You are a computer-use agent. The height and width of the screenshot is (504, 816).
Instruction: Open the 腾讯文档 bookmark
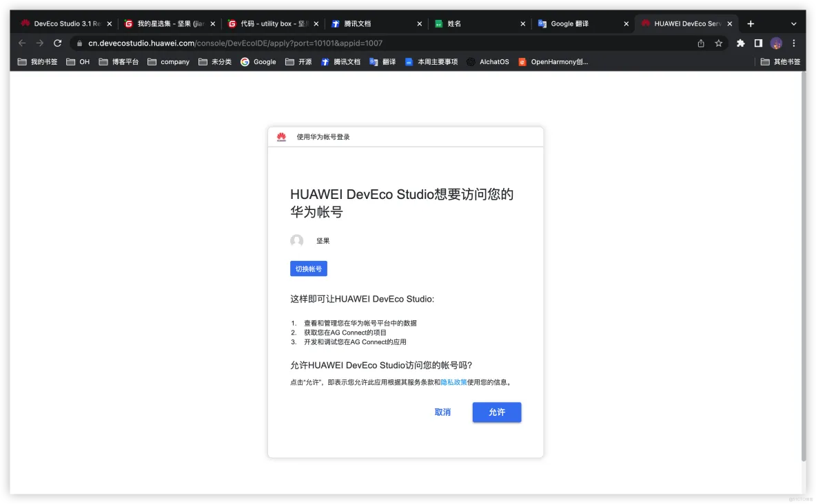[340, 62]
